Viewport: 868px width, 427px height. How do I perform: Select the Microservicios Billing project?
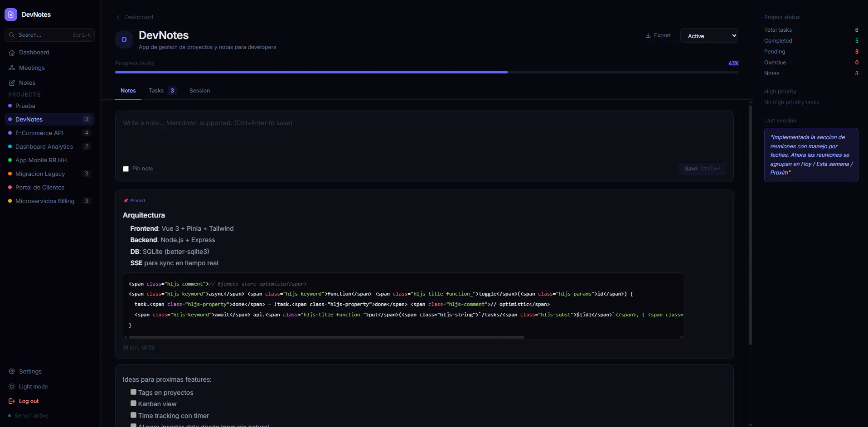tap(49, 201)
